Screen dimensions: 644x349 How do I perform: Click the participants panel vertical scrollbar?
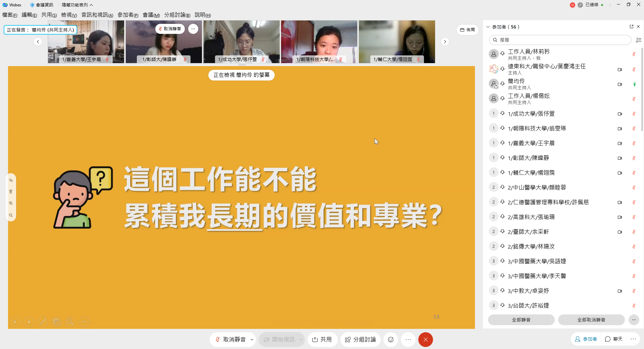pyautogui.click(x=642, y=91)
